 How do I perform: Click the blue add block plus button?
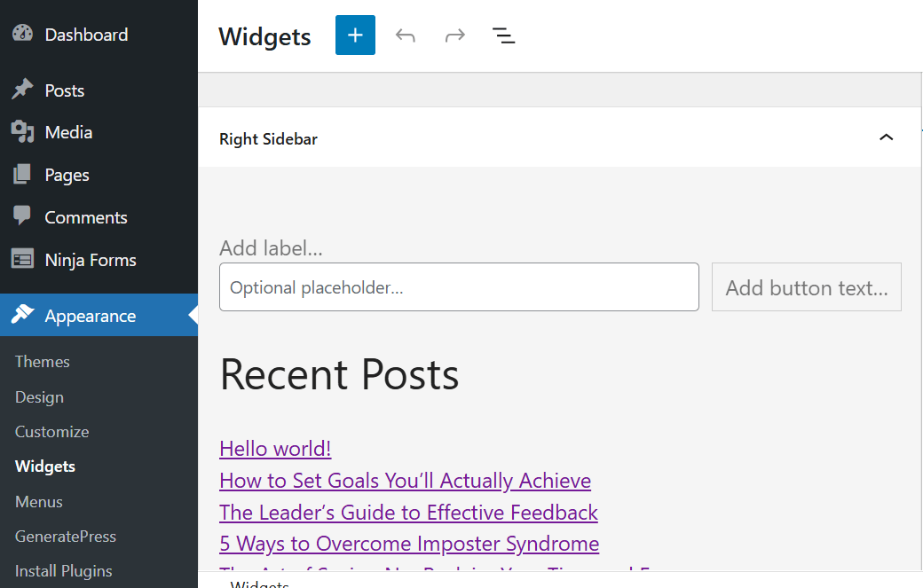[355, 35]
